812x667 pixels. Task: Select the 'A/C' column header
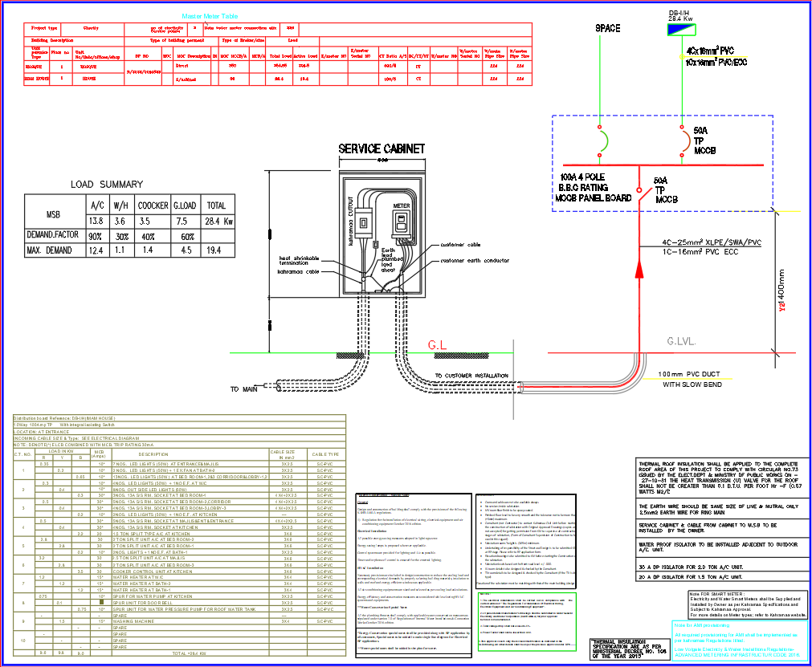pyautogui.click(x=97, y=205)
